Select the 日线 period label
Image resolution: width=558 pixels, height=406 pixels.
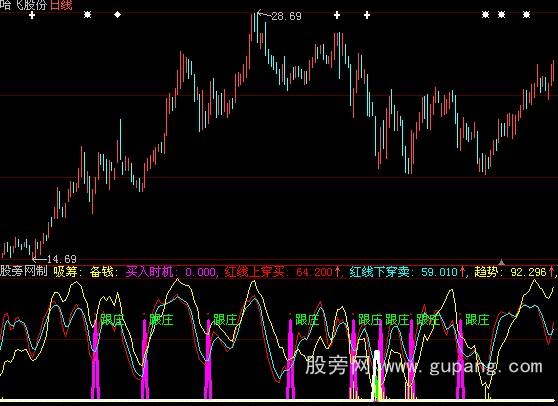click(x=61, y=5)
